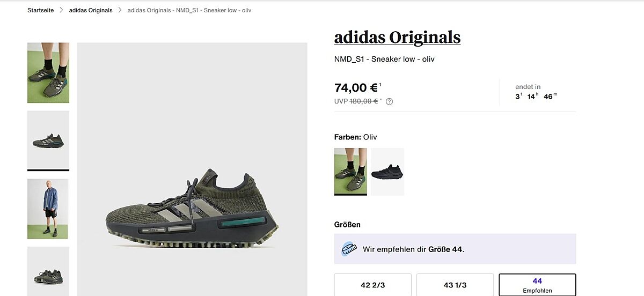
Task: Choose size 42 2/3
Action: click(x=372, y=285)
